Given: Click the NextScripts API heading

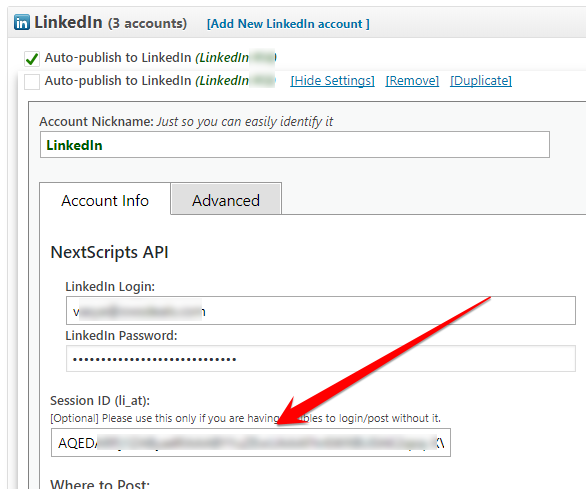Looking at the screenshot, I should 110,252.
